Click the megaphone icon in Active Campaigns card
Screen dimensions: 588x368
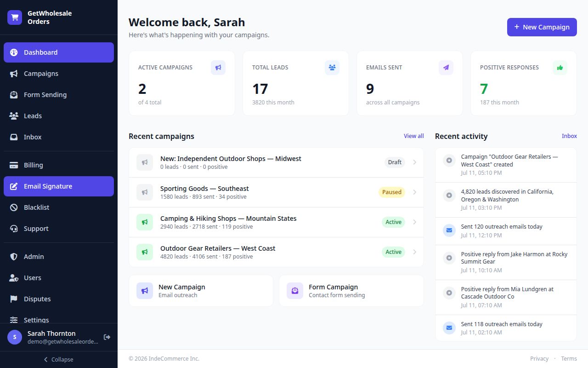[x=218, y=68]
